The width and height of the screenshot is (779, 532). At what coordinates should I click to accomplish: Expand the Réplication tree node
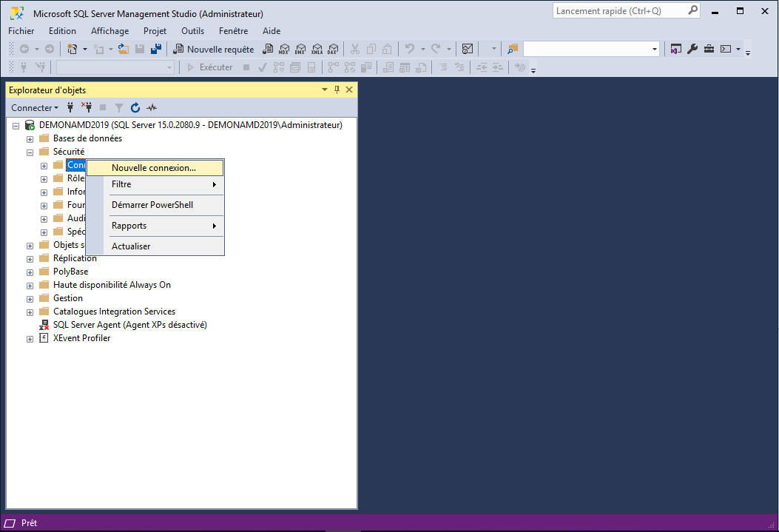30,259
